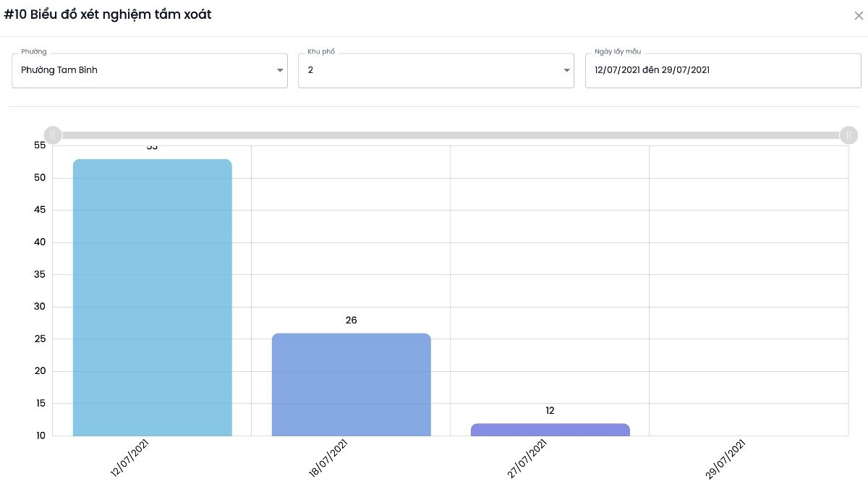
Task: Click the value label 26 above bar
Action: pos(352,320)
